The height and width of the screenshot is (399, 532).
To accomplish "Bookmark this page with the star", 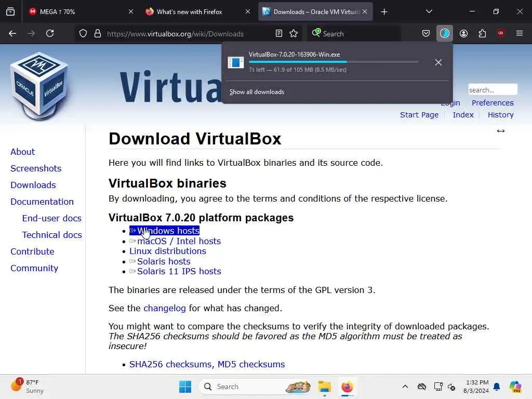I will (x=294, y=33).
